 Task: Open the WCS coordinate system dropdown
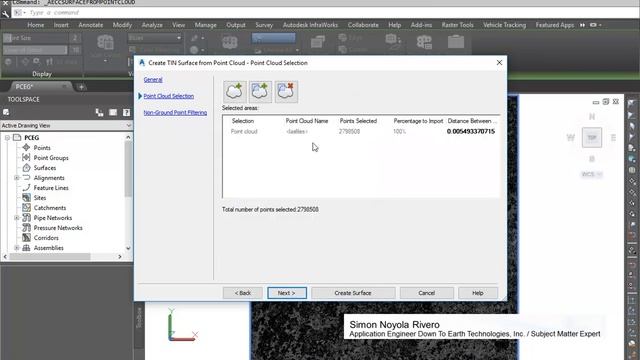[591, 174]
